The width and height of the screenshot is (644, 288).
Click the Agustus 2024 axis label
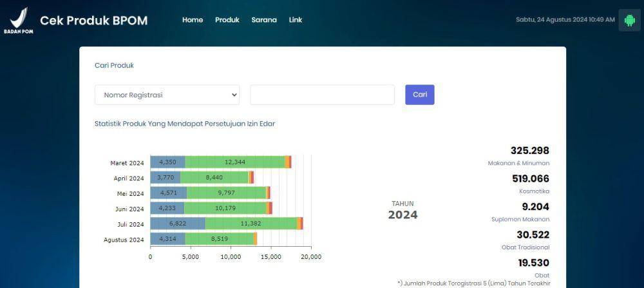pyautogui.click(x=124, y=240)
